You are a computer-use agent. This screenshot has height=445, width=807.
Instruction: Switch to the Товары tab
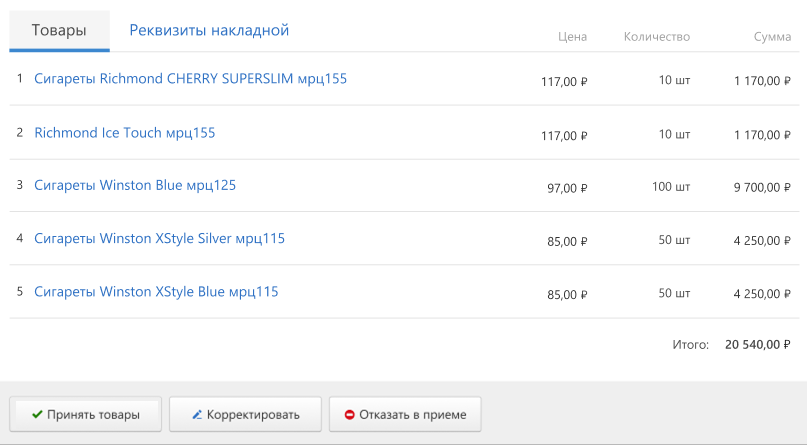[x=59, y=30]
